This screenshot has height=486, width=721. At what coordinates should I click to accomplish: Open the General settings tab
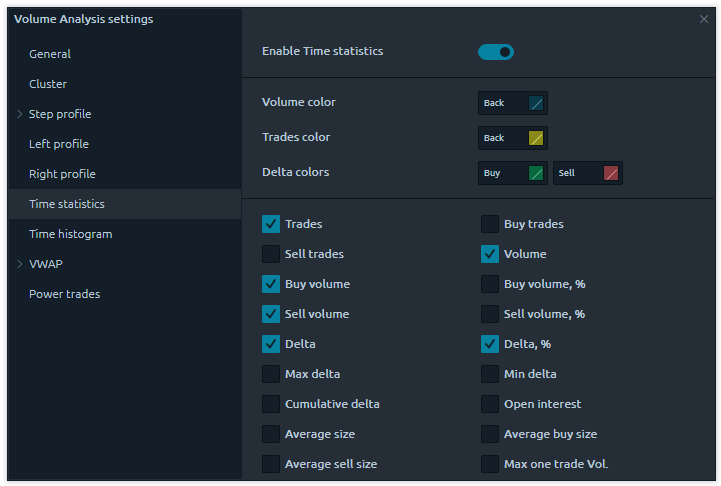click(x=50, y=54)
